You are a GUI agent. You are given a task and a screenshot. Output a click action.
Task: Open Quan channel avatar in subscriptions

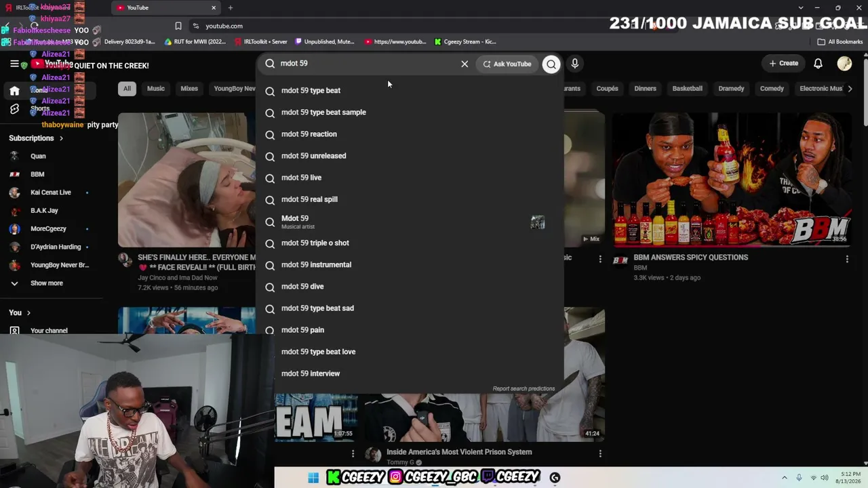(14, 156)
